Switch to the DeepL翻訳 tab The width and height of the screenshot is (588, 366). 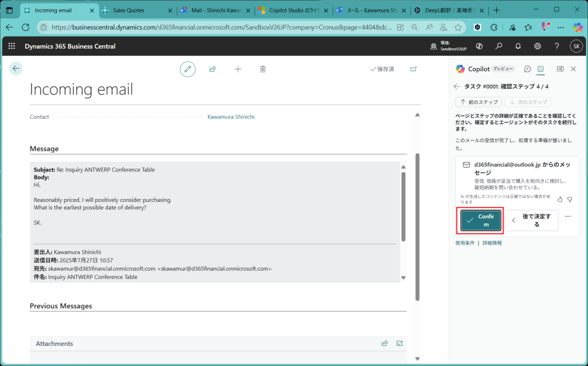[x=450, y=10]
